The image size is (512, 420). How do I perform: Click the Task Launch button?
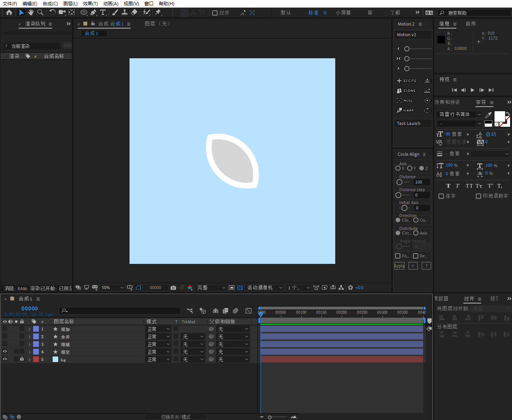point(409,123)
